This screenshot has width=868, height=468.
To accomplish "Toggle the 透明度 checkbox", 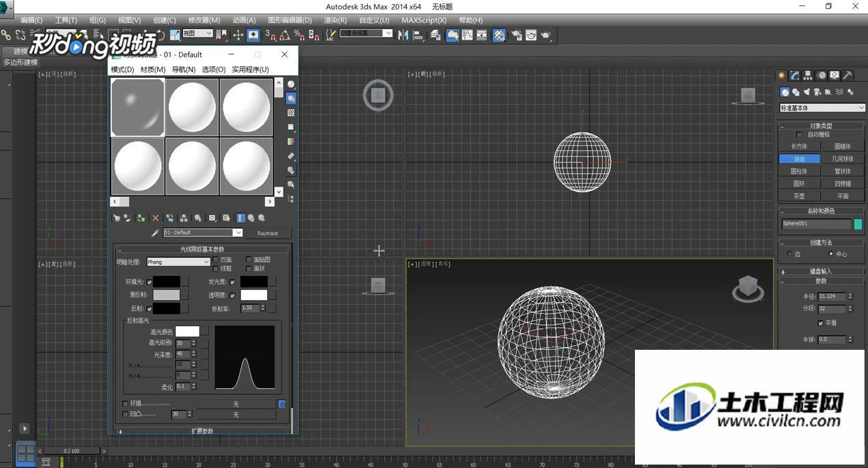I will pos(232,295).
